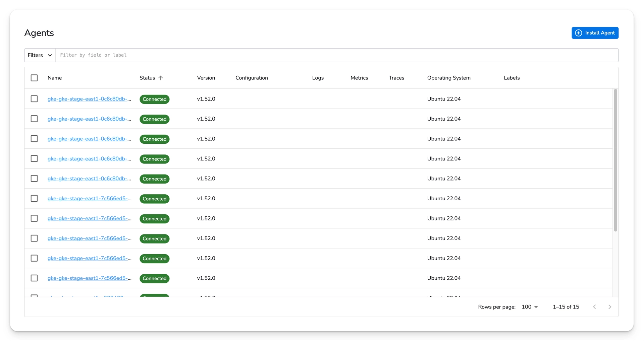The width and height of the screenshot is (644, 341).
Task: Click the right pagination arrow
Action: click(x=610, y=307)
